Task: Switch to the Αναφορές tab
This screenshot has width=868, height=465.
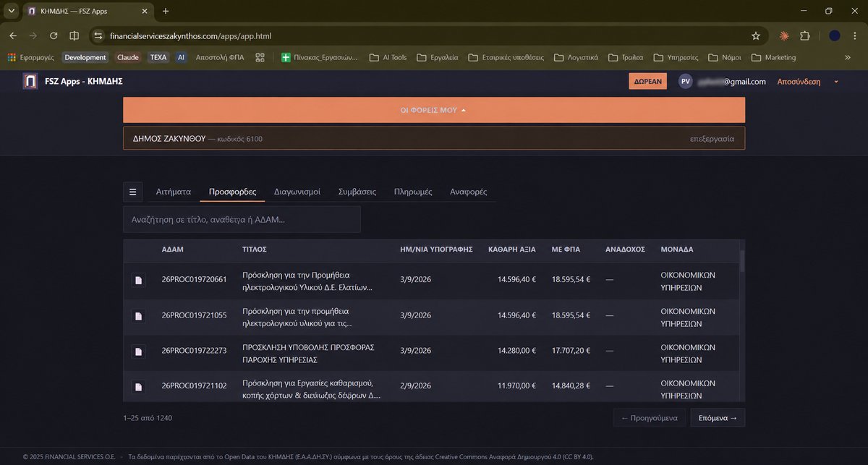Action: 469,192
